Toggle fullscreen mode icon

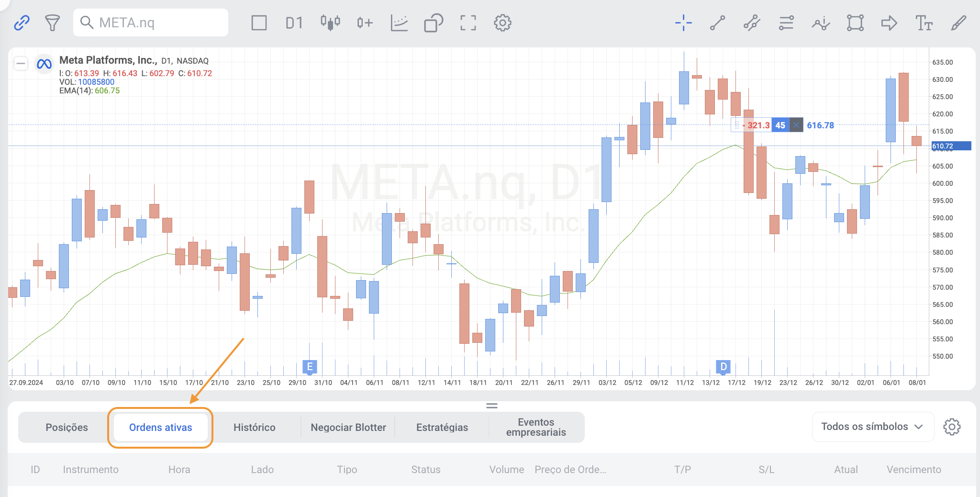point(468,23)
